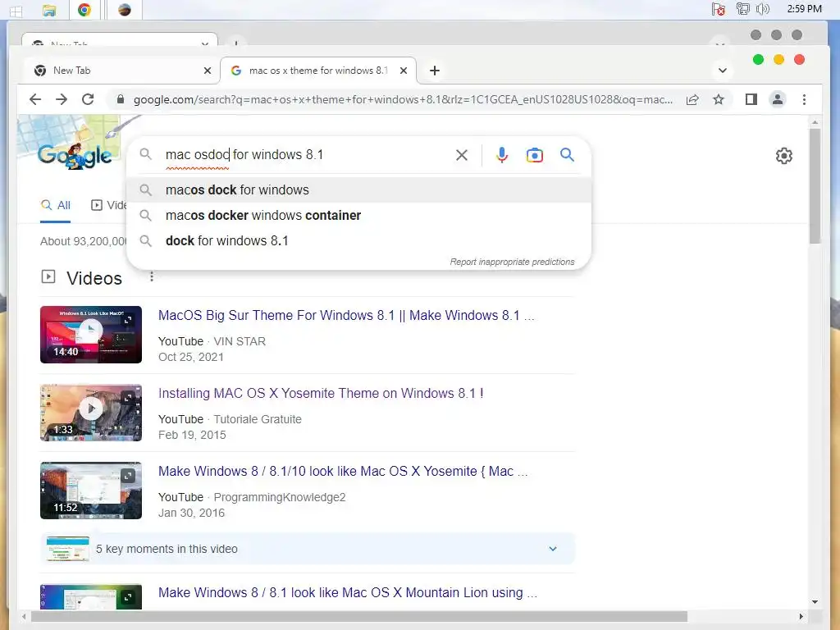
Task: Close the mac os x theme tab
Action: (404, 71)
